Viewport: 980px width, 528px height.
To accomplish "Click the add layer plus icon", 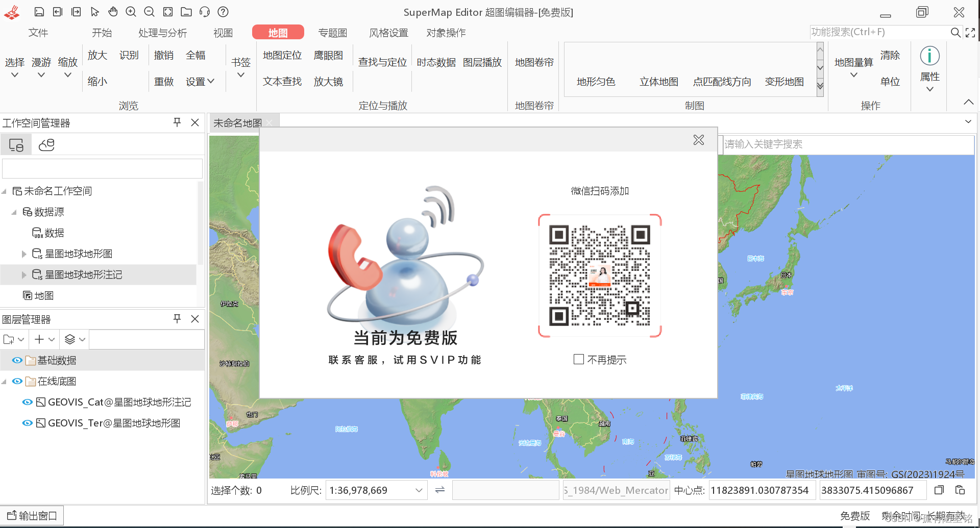I will [x=39, y=339].
